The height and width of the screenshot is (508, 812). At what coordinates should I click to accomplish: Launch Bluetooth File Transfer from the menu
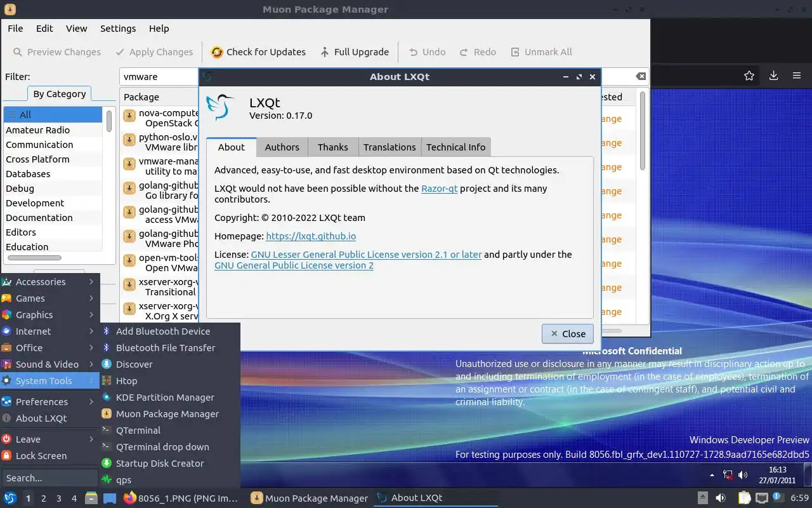170,347
